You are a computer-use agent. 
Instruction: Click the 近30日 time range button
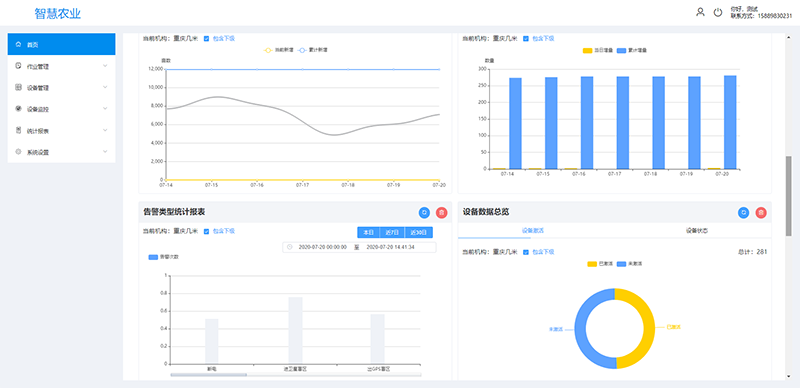click(418, 232)
